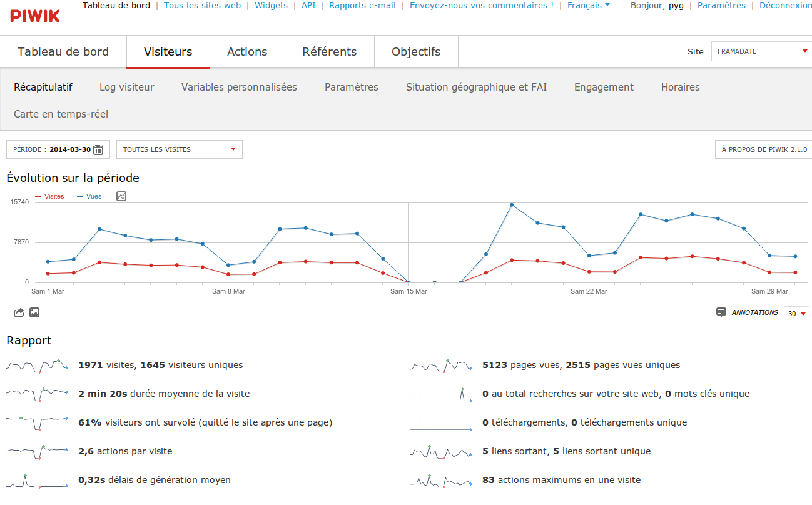The width and height of the screenshot is (812, 505).
Task: Click the visits sparkline thumbnail
Action: 37,366
